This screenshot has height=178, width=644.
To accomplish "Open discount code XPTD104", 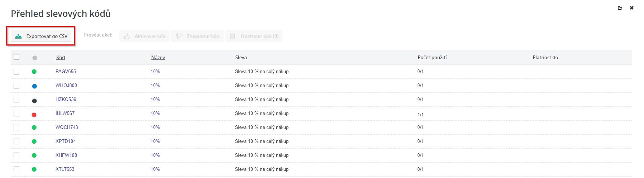I will coord(66,141).
